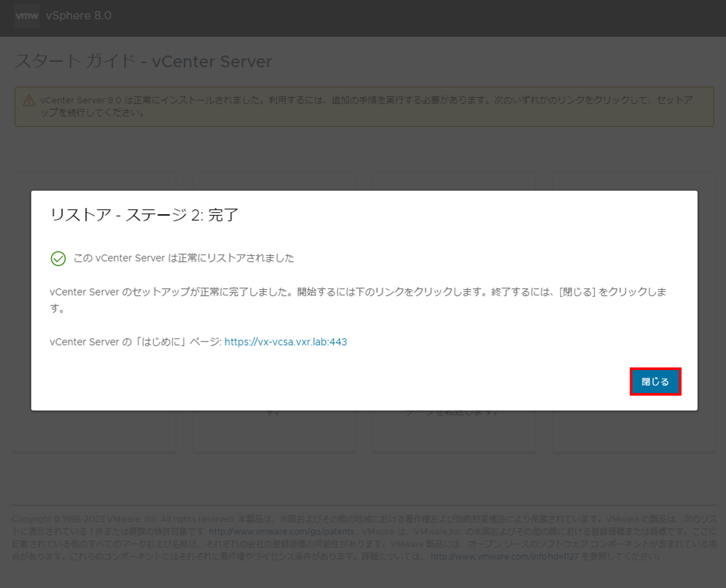Click the 閉じる button in the restore dialog
Image resolution: width=726 pixels, height=588 pixels.
tap(655, 382)
